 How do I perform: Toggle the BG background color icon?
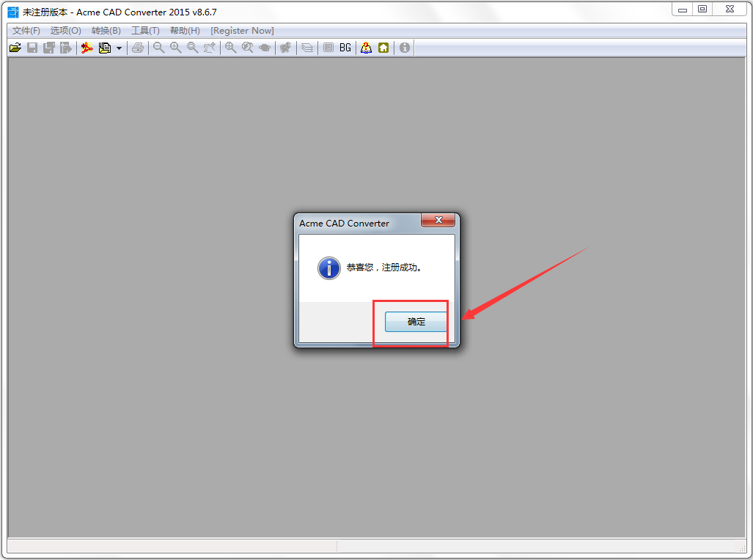(345, 48)
